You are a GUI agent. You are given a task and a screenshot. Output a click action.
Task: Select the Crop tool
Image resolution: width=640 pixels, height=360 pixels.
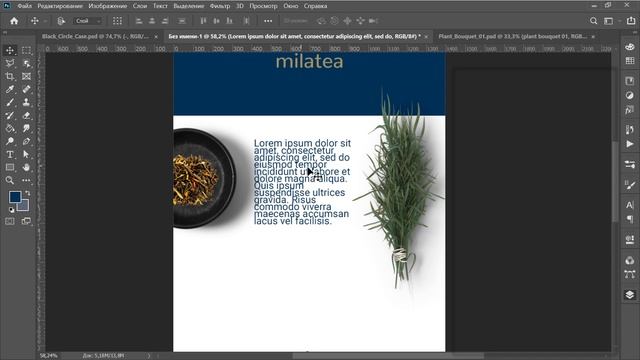(x=10, y=76)
